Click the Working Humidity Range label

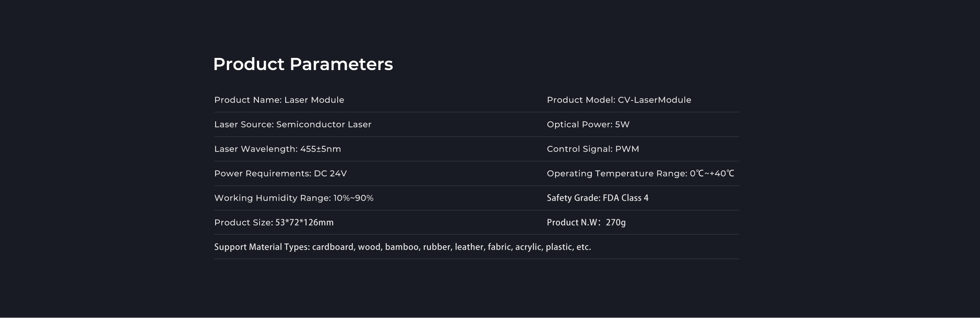pos(272,198)
